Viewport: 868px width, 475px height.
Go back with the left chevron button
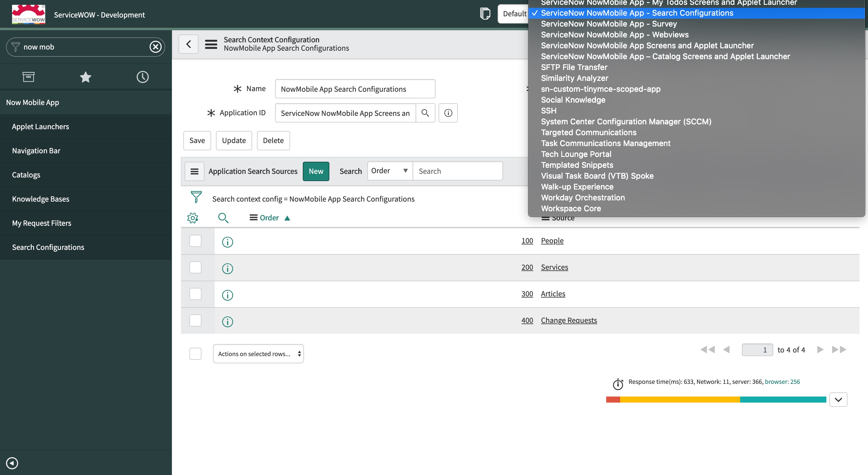pos(188,44)
